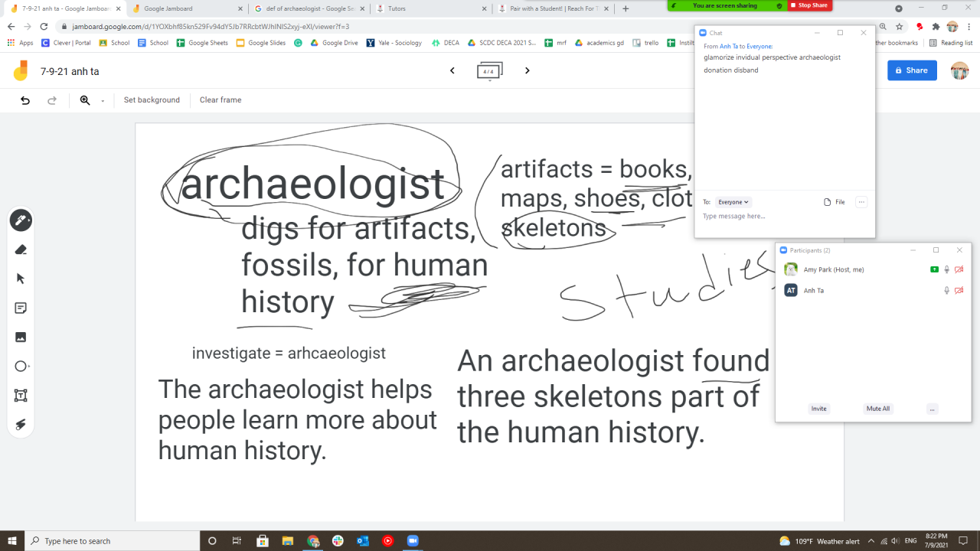Open Zoom from the taskbar
The image size is (980, 551).
click(x=413, y=541)
